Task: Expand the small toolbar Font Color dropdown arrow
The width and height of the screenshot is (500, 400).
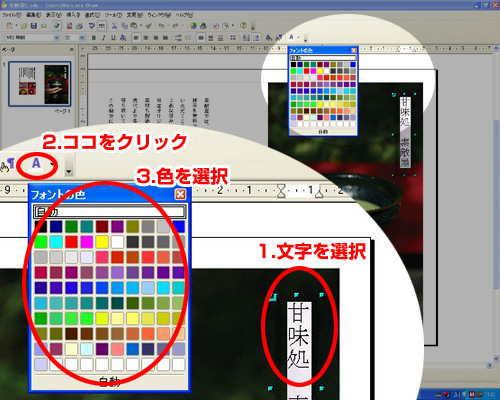Action: click(298, 37)
